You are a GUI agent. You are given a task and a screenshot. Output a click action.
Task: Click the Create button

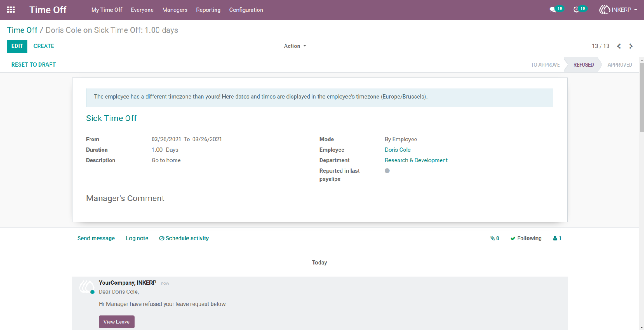point(44,46)
